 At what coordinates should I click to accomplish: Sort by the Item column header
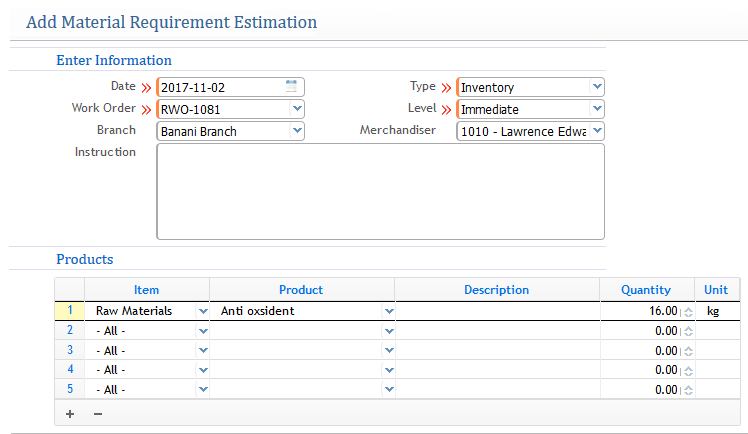tap(146, 289)
